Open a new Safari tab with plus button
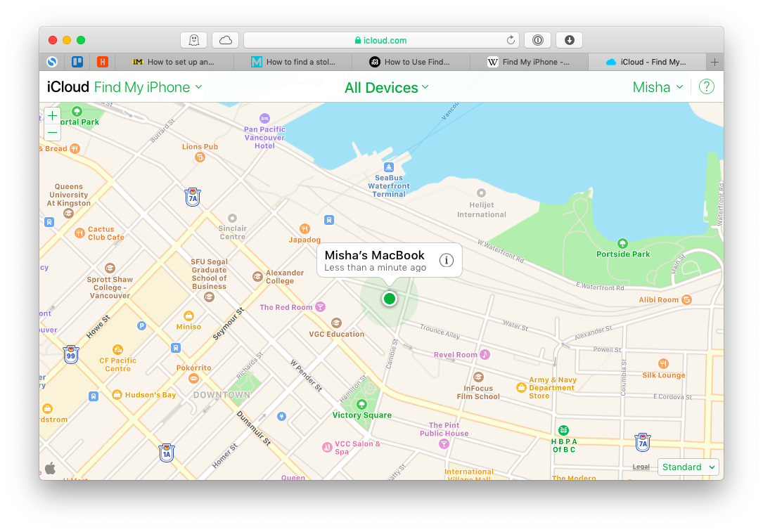 714,62
